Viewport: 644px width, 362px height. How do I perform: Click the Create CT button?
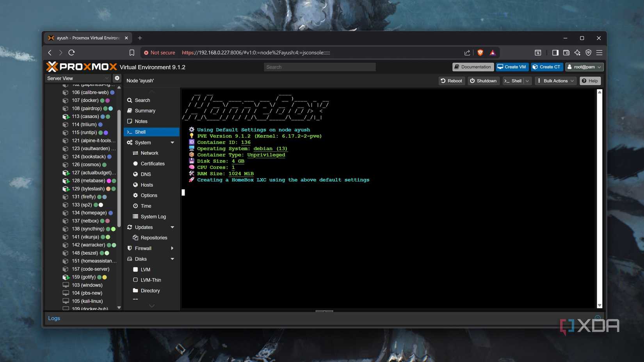tap(546, 67)
